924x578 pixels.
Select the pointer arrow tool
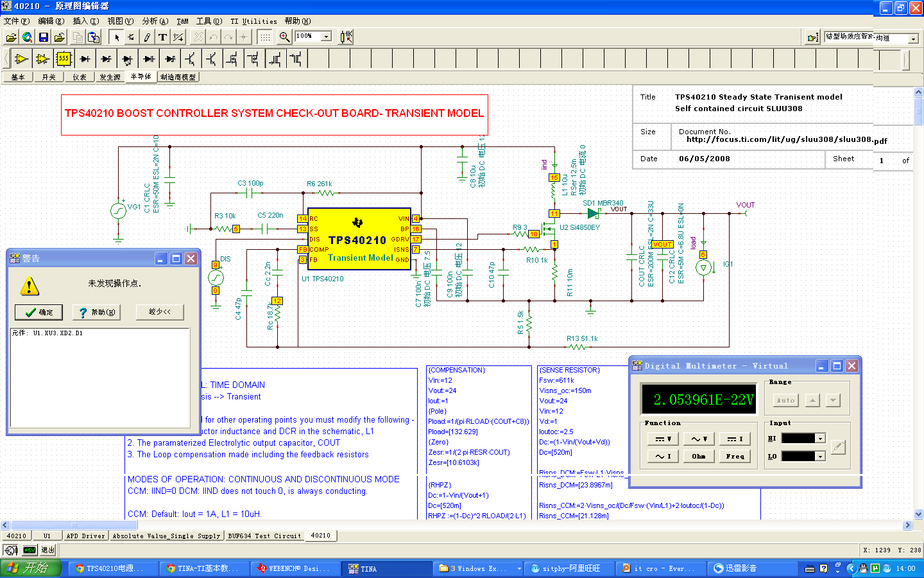click(x=116, y=37)
